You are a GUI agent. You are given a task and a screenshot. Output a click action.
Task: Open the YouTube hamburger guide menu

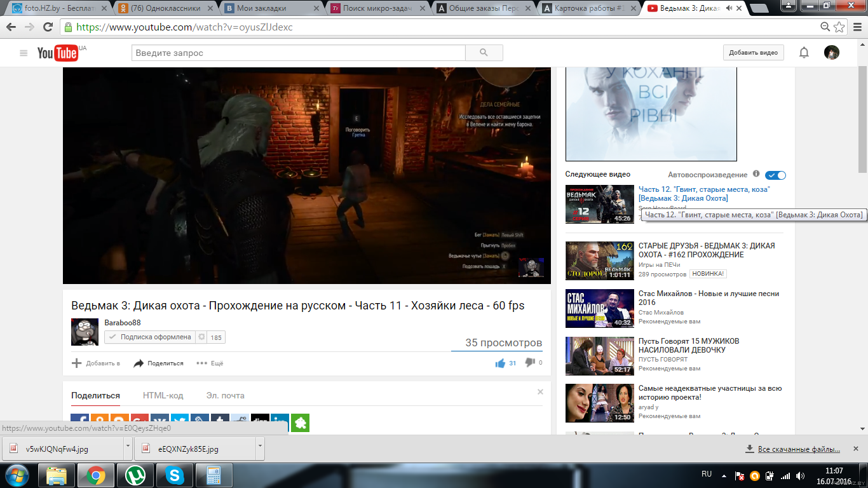(x=24, y=53)
